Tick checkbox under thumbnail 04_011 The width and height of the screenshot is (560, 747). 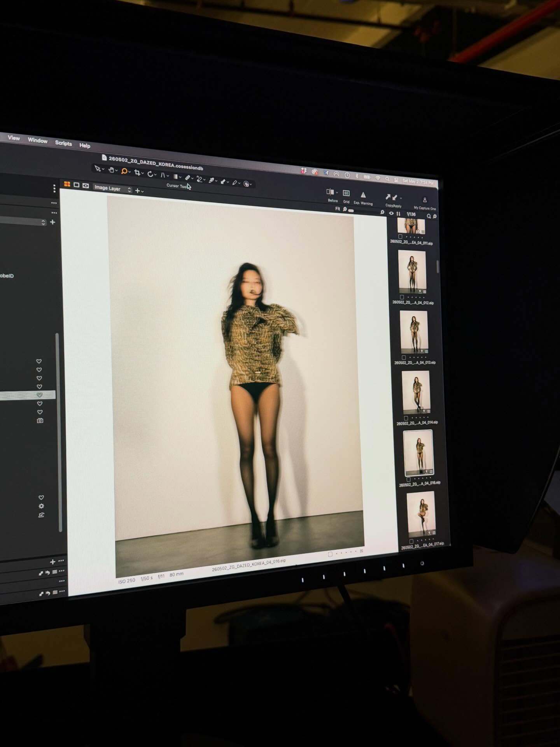tap(400, 237)
